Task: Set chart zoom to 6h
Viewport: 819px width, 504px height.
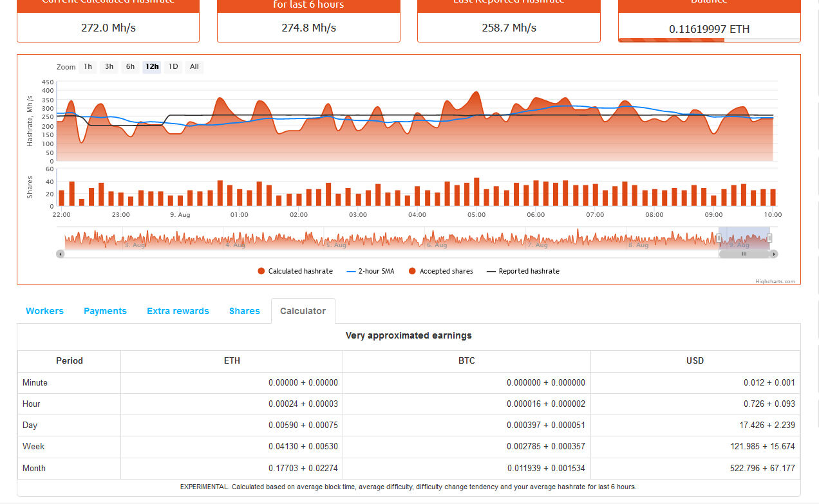Action: (x=130, y=67)
